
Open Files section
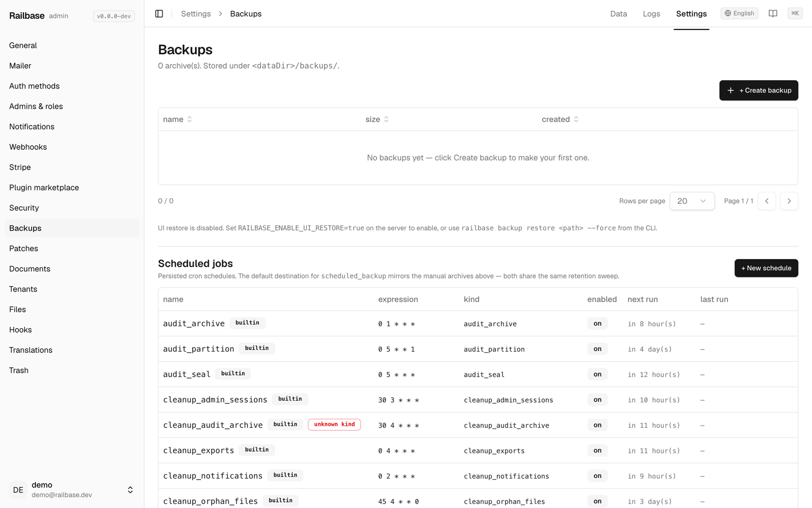coord(72,309)
